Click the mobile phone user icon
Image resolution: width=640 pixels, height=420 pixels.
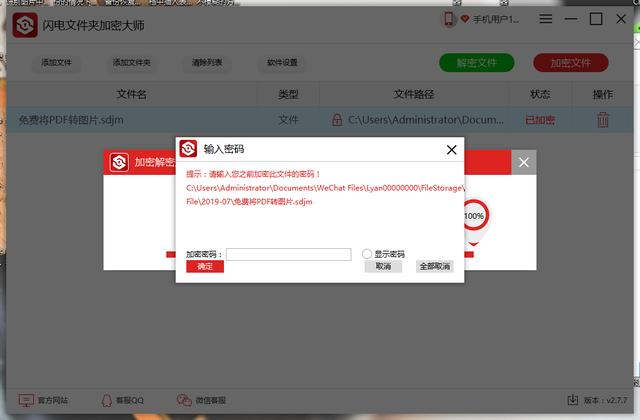[x=449, y=19]
